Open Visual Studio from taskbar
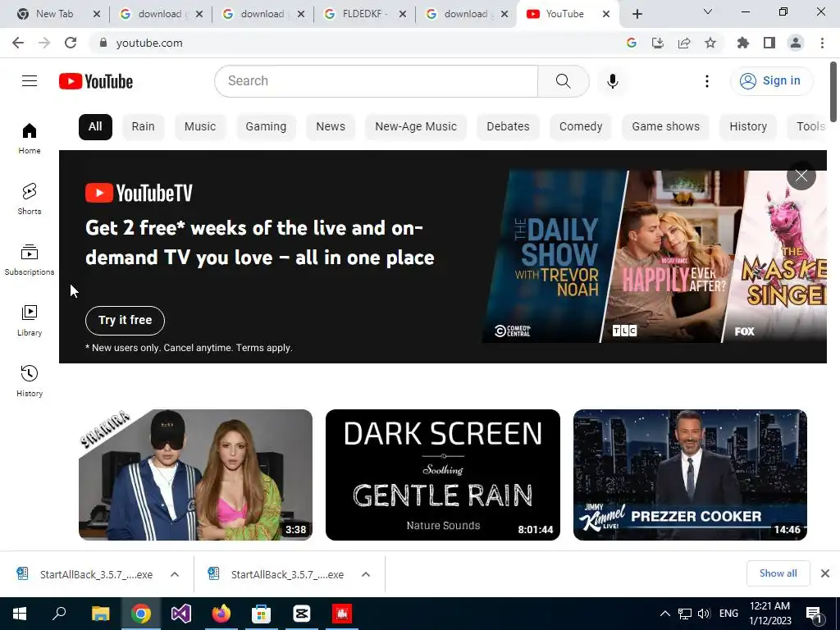The height and width of the screenshot is (630, 840). point(181,614)
